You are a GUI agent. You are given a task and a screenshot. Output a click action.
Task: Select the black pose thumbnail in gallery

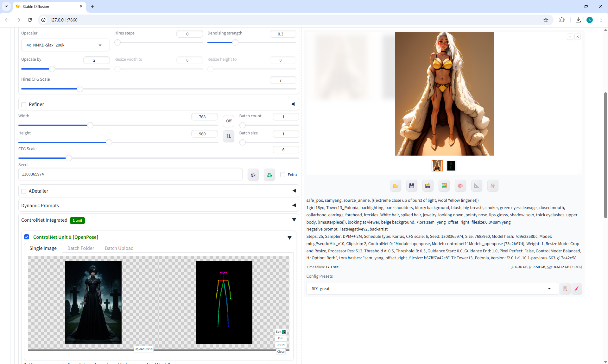point(451,166)
